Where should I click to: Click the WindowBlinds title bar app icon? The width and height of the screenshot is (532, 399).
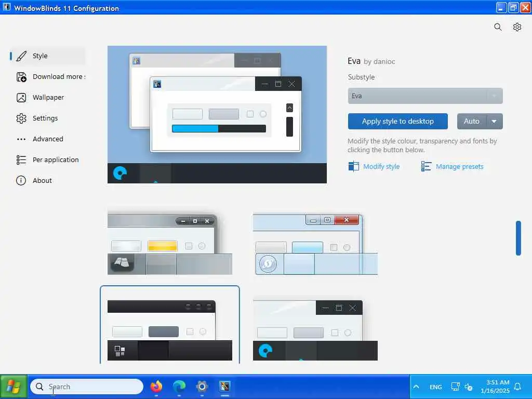[6, 7]
